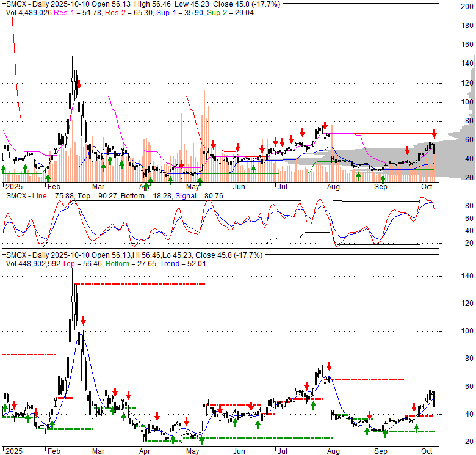Image resolution: width=476 pixels, height=455 pixels.
Task: Click the Trend = 52.01 label in bottom chart
Action: pos(165,264)
